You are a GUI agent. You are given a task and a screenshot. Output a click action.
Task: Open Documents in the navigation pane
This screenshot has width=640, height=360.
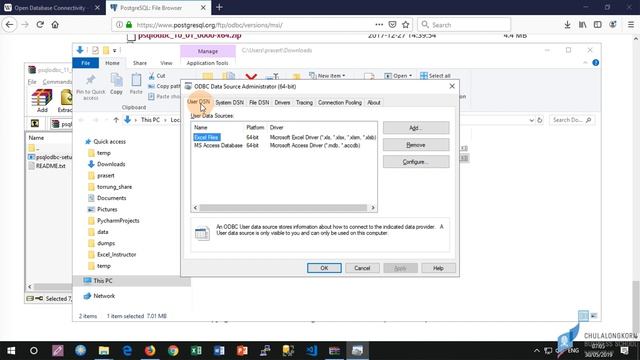[111, 198]
